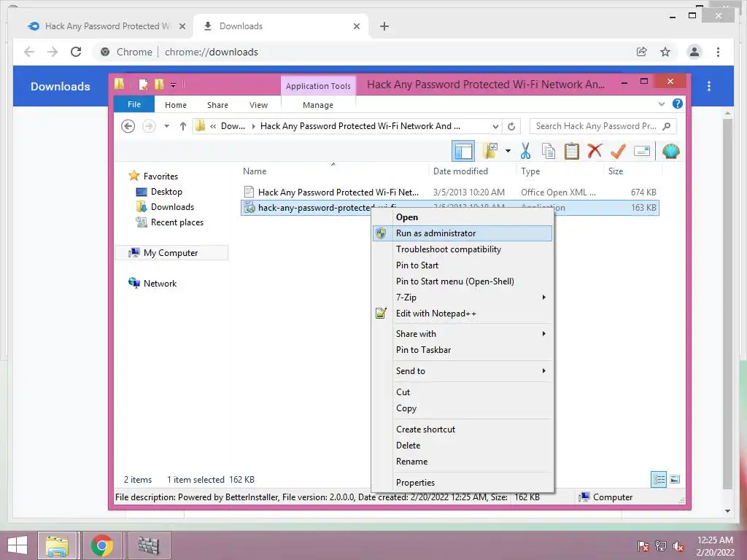Image resolution: width=747 pixels, height=560 pixels.
Task: Select Pin to Start
Action: pyautogui.click(x=462, y=265)
